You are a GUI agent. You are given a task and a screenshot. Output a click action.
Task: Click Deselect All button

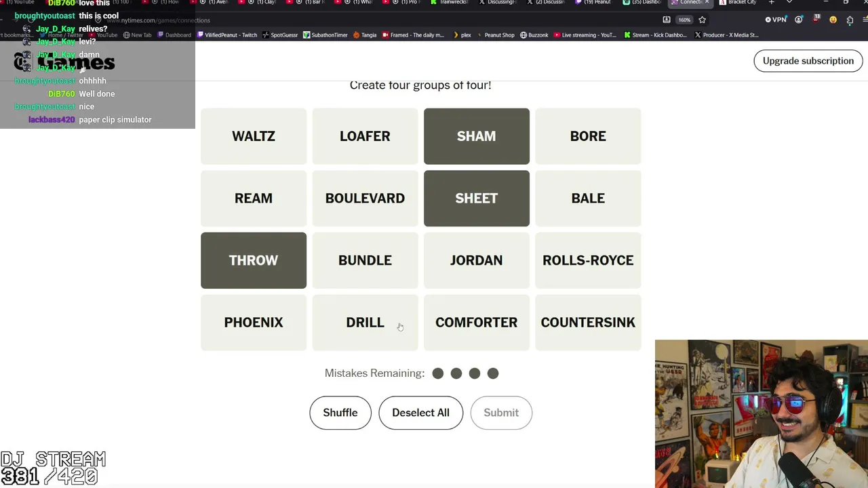tap(420, 413)
